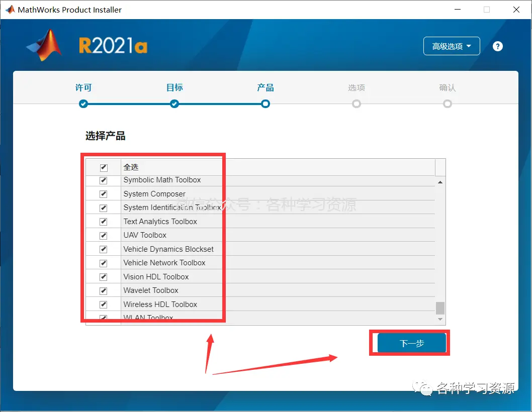This screenshot has height=412, width=532.
Task: Uncheck Vision HDL Toolbox checkbox
Action: coord(104,277)
